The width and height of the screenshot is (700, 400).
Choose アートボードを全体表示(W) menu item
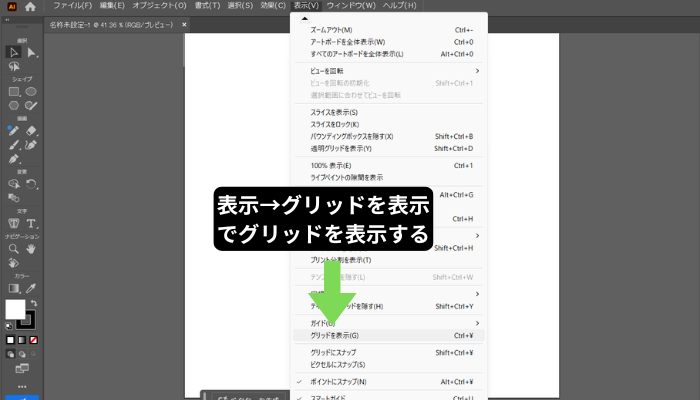coord(388,42)
